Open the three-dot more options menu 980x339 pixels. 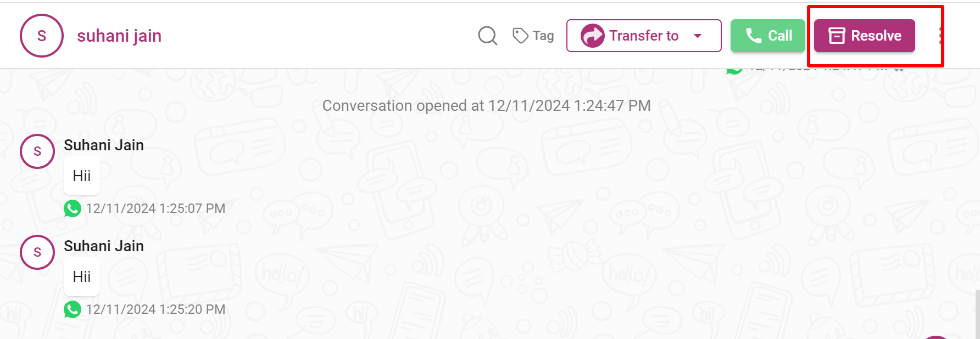coord(942,36)
